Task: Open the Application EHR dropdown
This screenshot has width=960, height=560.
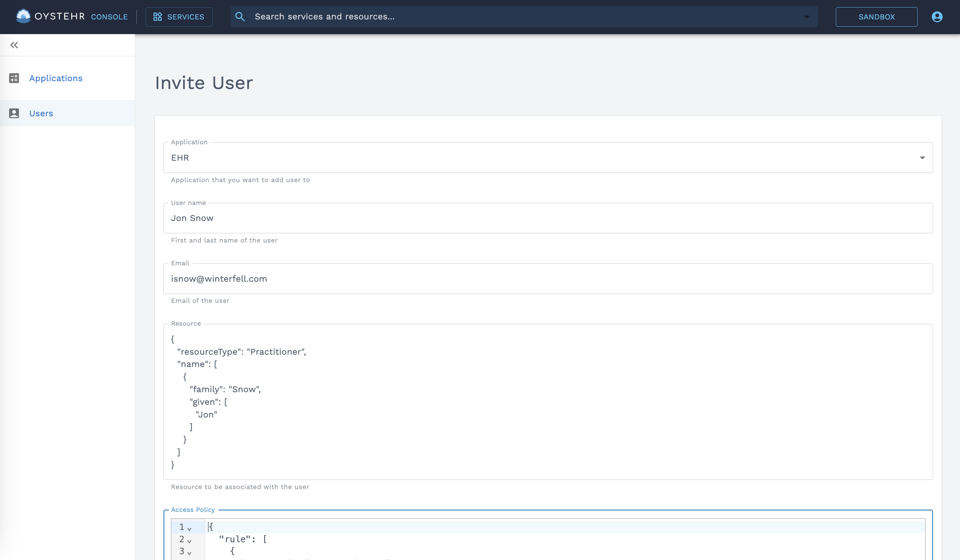Action: 922,158
